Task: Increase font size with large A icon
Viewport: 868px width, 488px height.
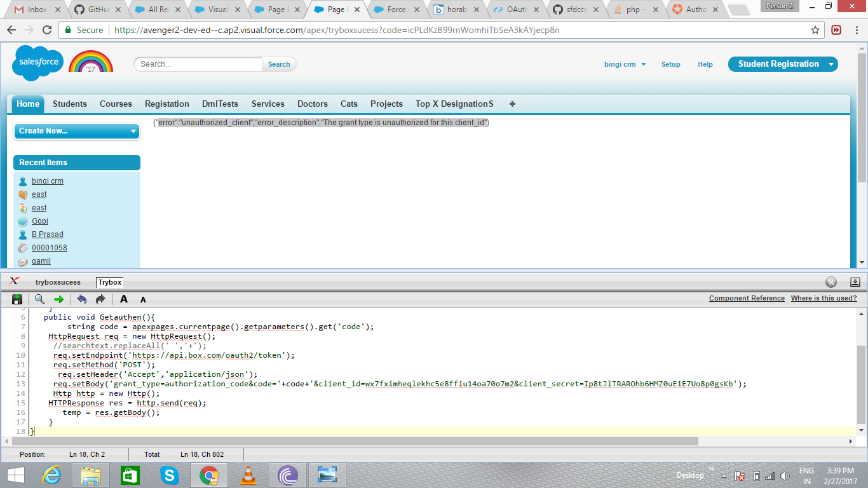Action: (124, 299)
